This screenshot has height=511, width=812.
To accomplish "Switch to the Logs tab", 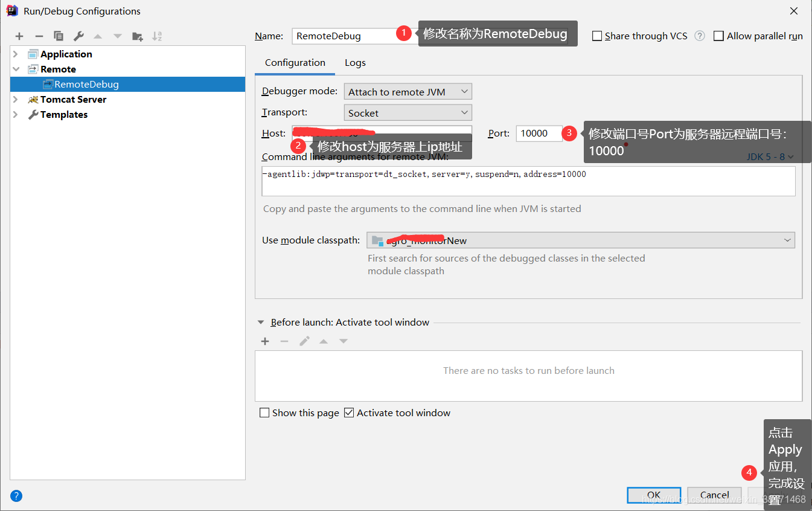I will pos(355,63).
